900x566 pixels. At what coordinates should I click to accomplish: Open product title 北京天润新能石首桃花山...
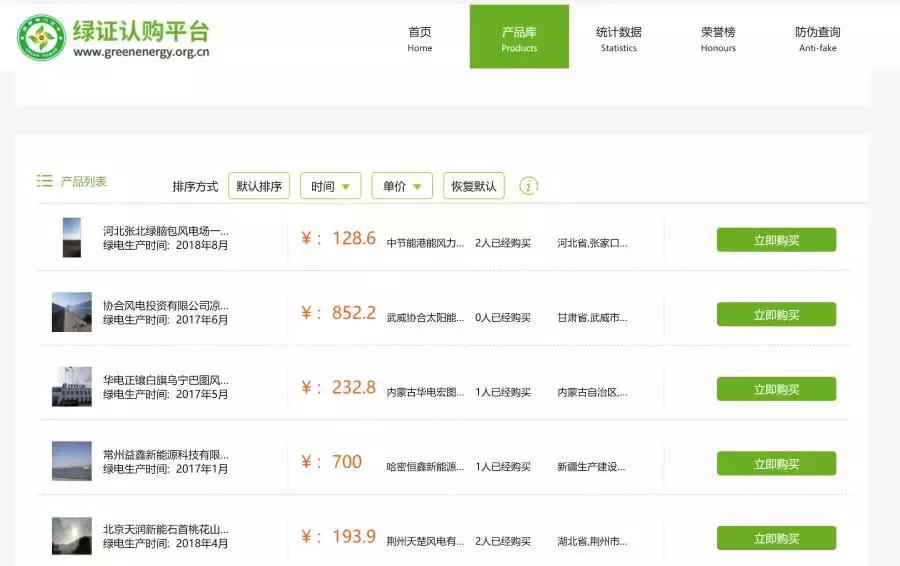[165, 529]
